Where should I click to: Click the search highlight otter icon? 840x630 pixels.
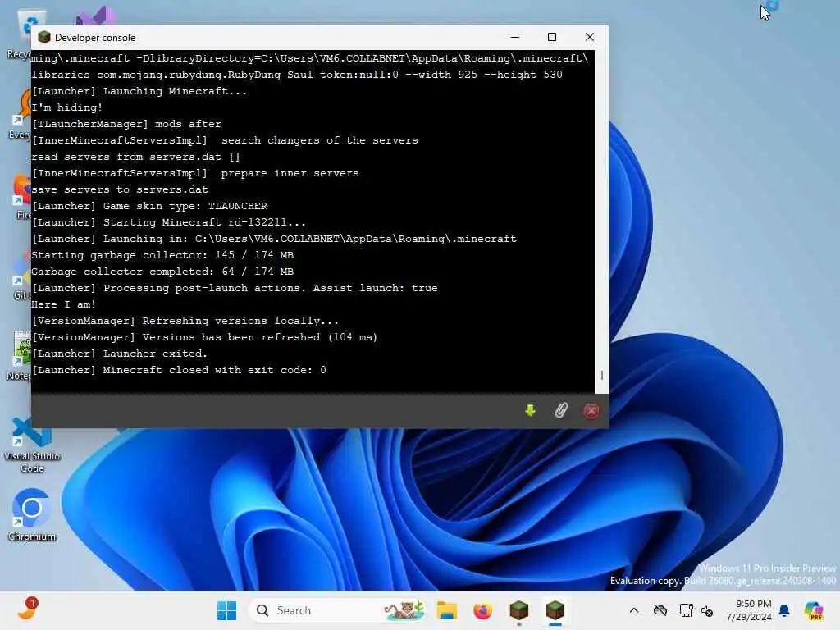click(x=404, y=610)
